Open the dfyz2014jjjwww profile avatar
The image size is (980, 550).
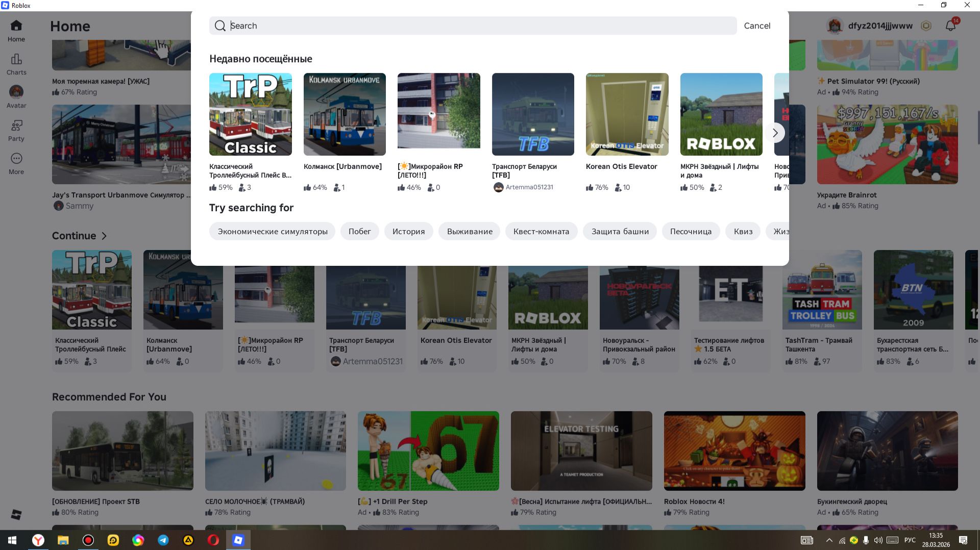point(835,26)
